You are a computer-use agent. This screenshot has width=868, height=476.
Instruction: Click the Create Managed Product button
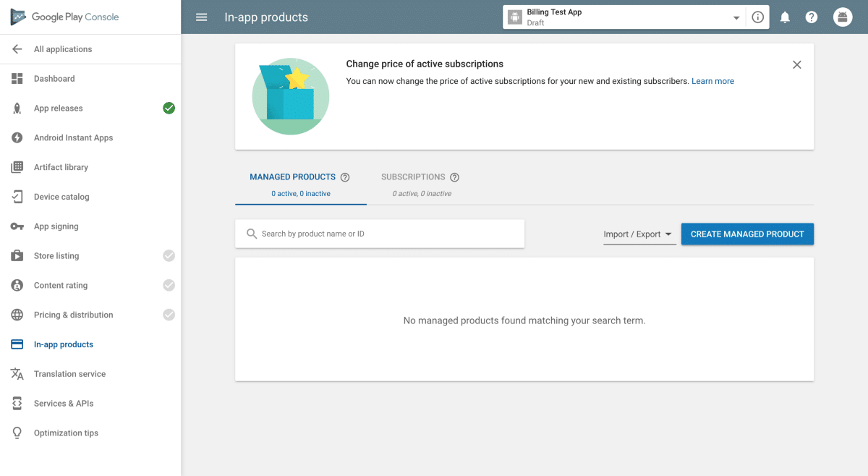747,234
